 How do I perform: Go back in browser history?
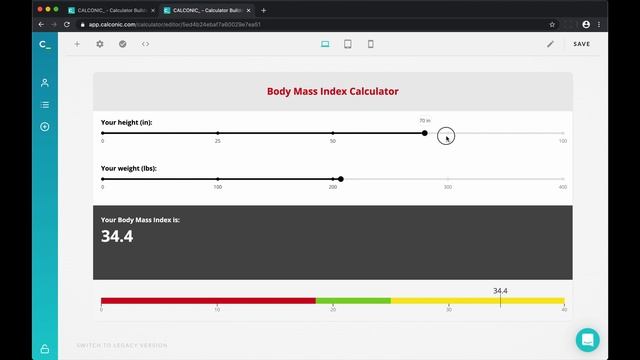[x=41, y=24]
